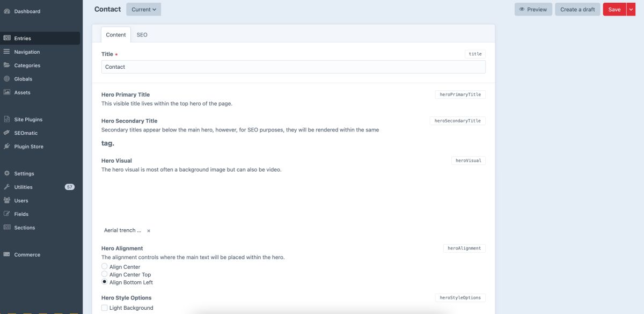Click the Site Plugins clipboard icon
Image resolution: width=644 pixels, height=314 pixels.
click(x=7, y=119)
